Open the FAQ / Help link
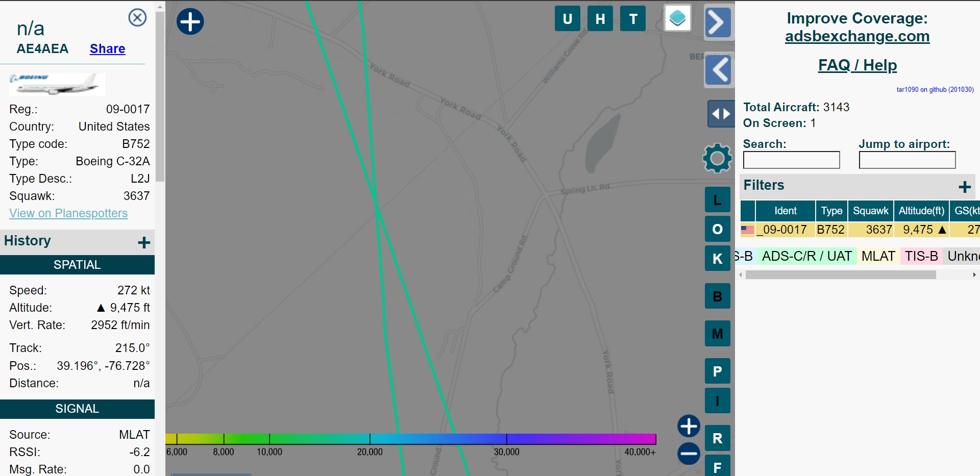Screen dimensions: 980x476 (857, 65)
